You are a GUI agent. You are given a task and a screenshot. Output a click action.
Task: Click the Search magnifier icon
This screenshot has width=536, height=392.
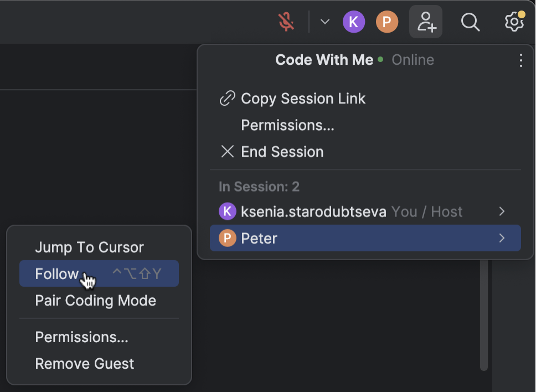[470, 22]
